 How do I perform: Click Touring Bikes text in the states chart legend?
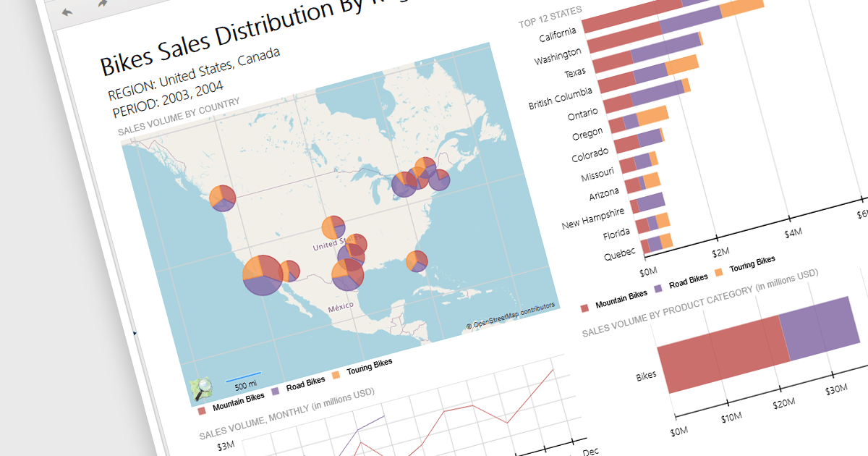pos(752,263)
